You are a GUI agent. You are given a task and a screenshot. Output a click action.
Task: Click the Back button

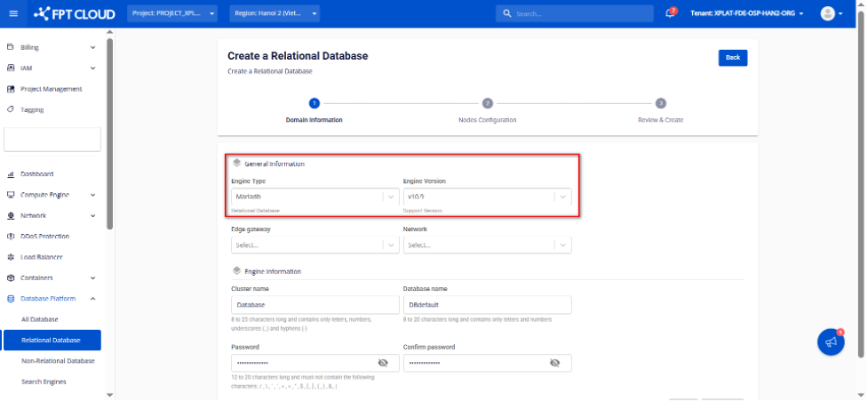coord(732,57)
